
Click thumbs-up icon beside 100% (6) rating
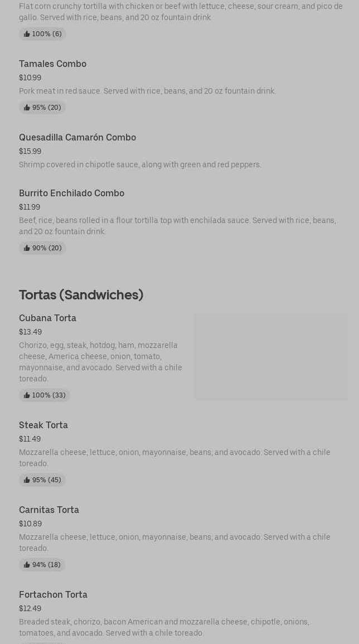27,34
